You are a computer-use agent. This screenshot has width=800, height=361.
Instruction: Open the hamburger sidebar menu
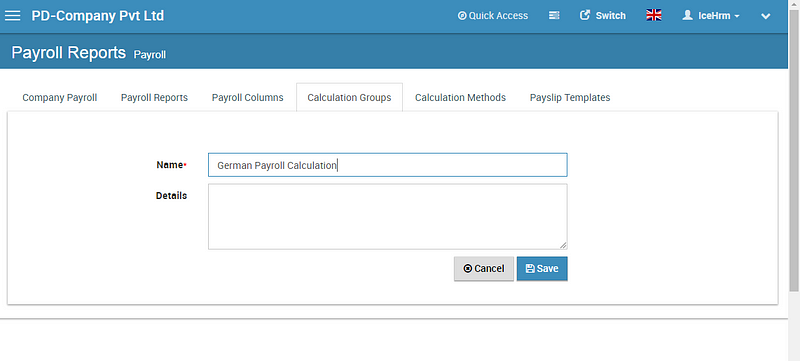click(12, 16)
